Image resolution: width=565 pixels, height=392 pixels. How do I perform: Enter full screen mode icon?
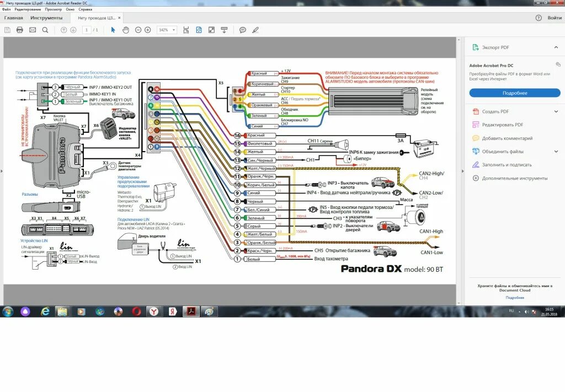tap(211, 30)
